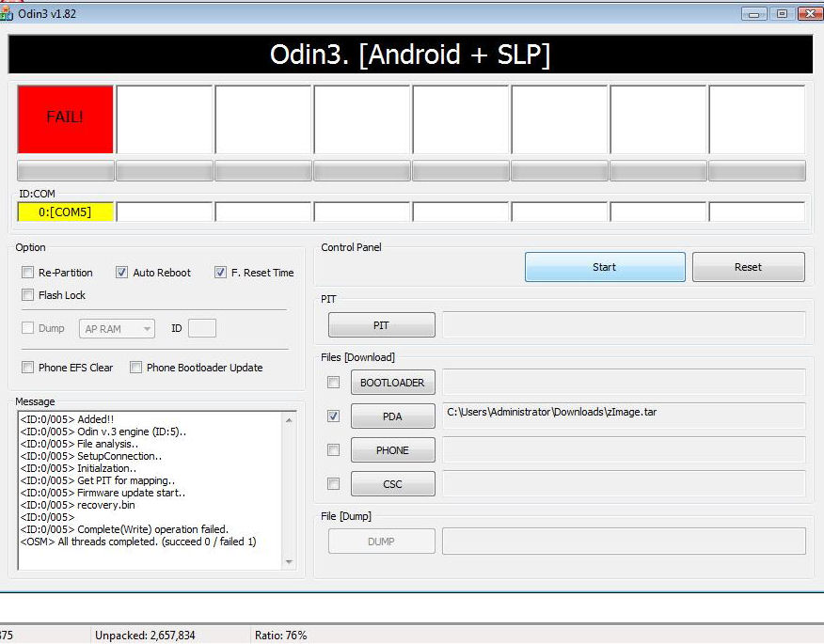Close the Odin3 window
The image size is (824, 644).
810,14
